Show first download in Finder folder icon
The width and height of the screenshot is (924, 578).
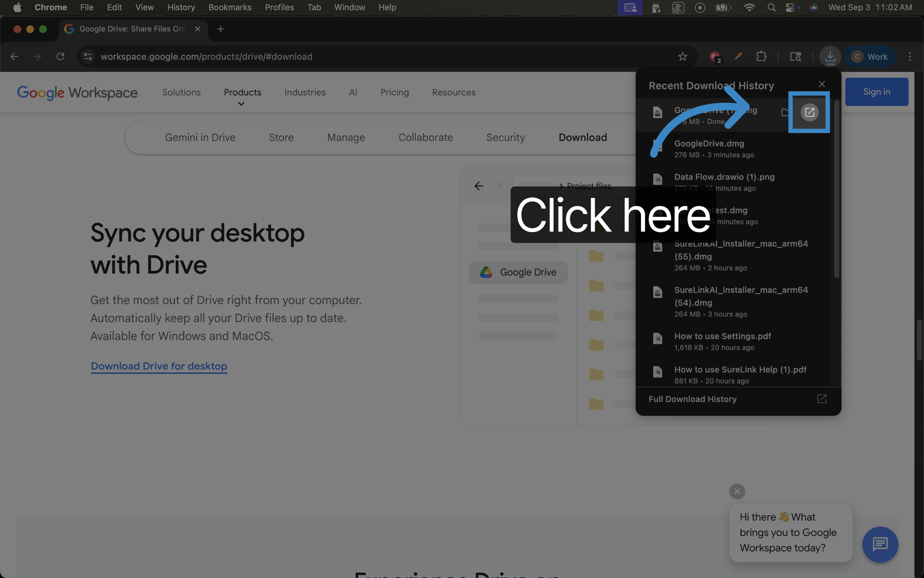(x=785, y=112)
